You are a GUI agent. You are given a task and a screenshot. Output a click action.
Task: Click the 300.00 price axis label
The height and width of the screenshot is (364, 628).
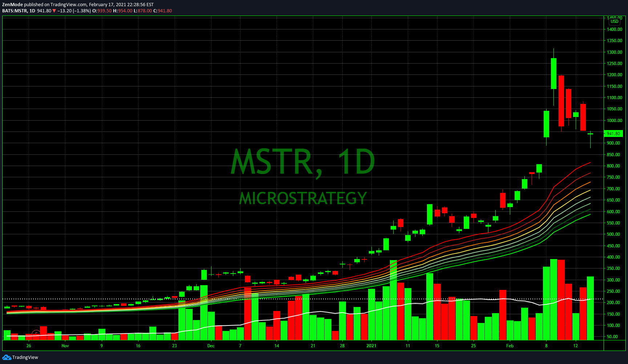[613, 280]
